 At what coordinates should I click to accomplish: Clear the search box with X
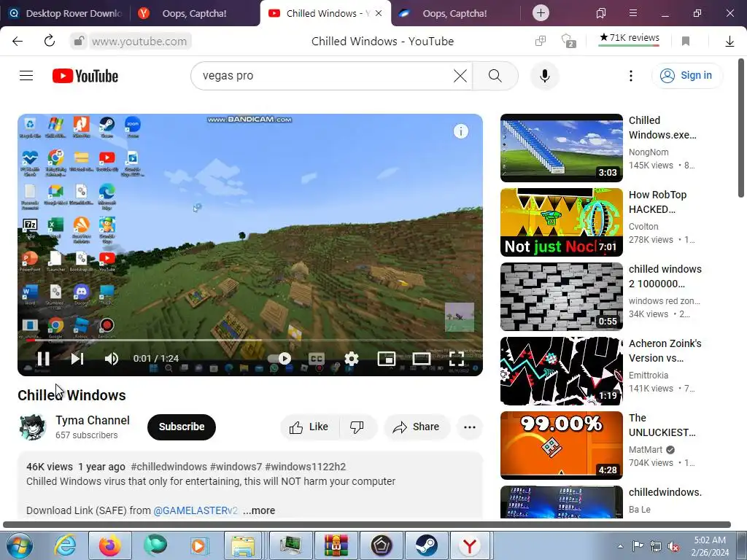(x=460, y=76)
